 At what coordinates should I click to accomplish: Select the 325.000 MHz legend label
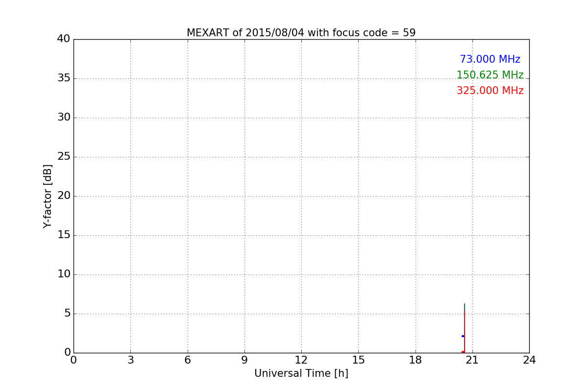490,91
